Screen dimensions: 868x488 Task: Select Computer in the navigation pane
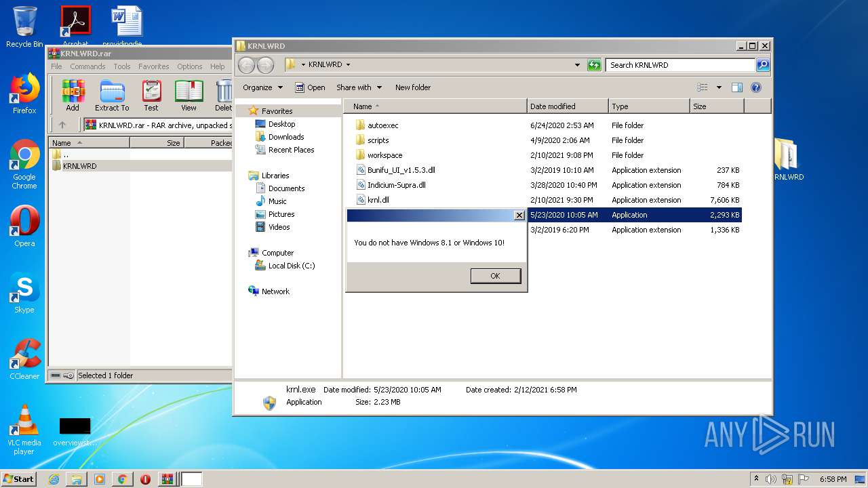click(271, 253)
